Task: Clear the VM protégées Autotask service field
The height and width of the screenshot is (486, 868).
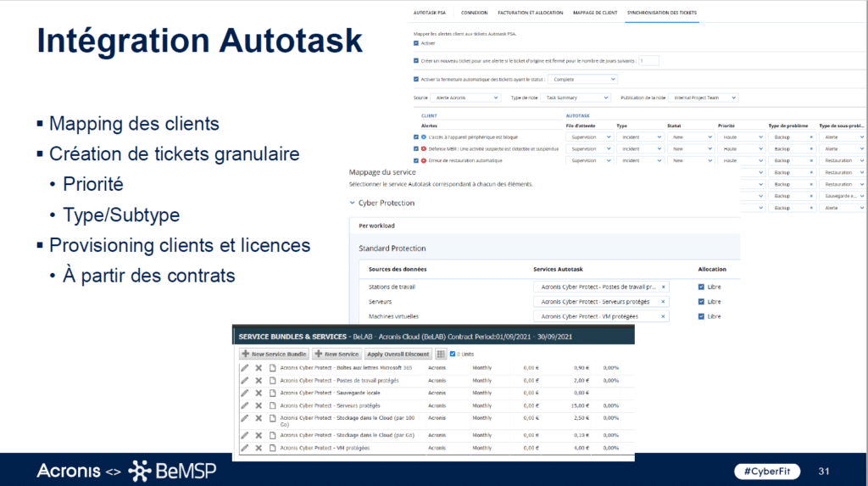Action: (x=663, y=316)
